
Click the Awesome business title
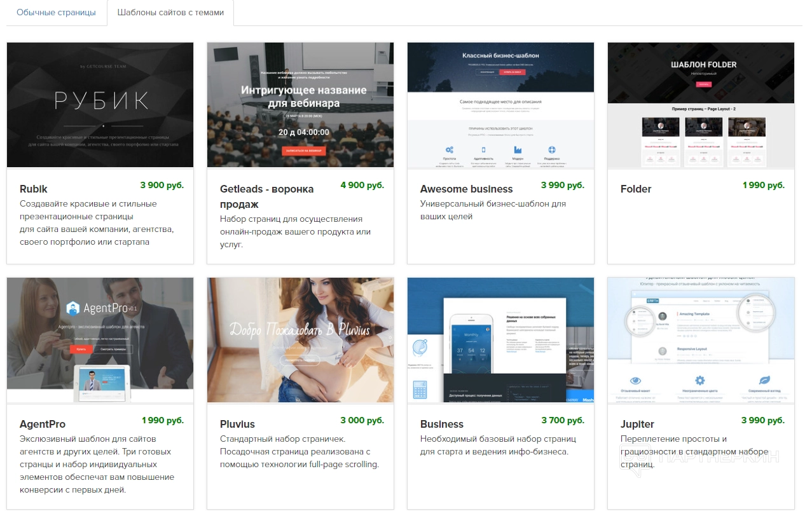click(x=466, y=189)
